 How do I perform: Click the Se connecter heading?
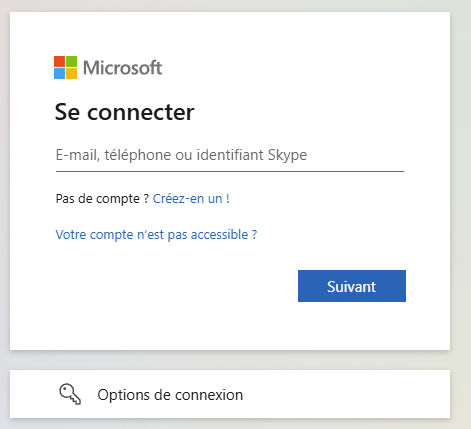click(x=124, y=112)
